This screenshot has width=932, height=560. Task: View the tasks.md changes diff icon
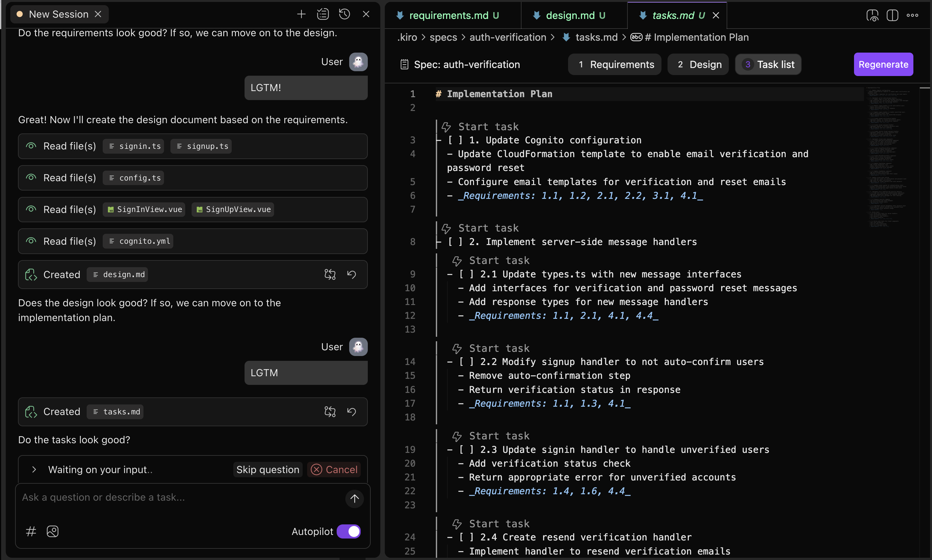click(x=330, y=411)
